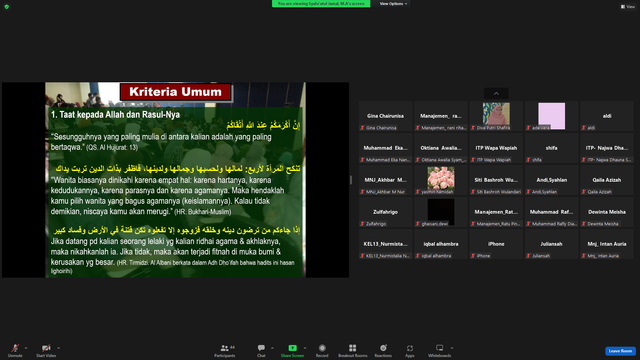Click the Record button
Viewport: 640px width, 360px height.
pyautogui.click(x=322, y=350)
